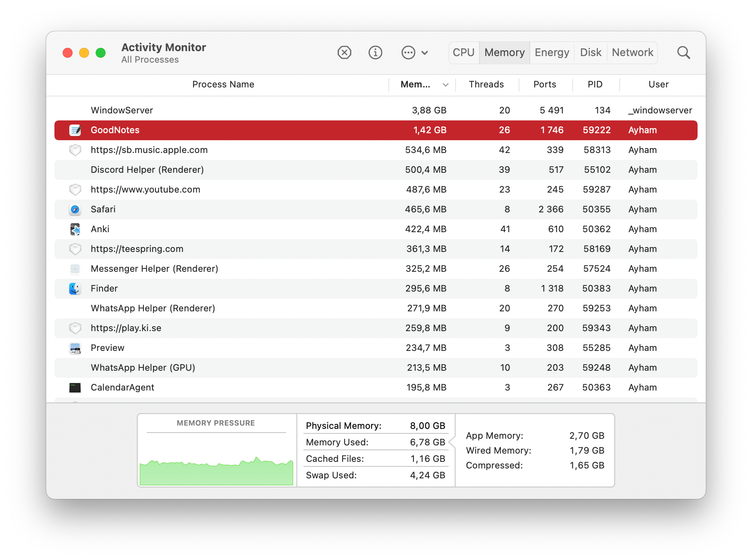Click the Compressed 1,65 GB value

click(x=587, y=466)
